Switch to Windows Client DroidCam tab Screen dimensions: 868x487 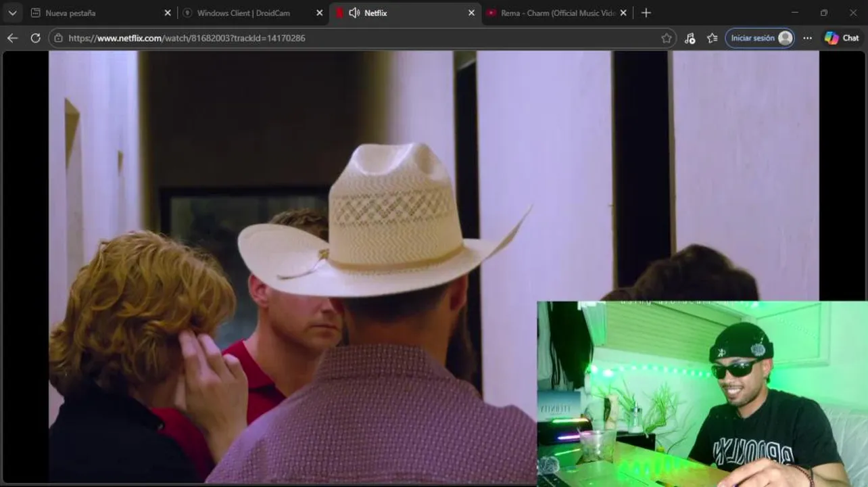coord(253,13)
